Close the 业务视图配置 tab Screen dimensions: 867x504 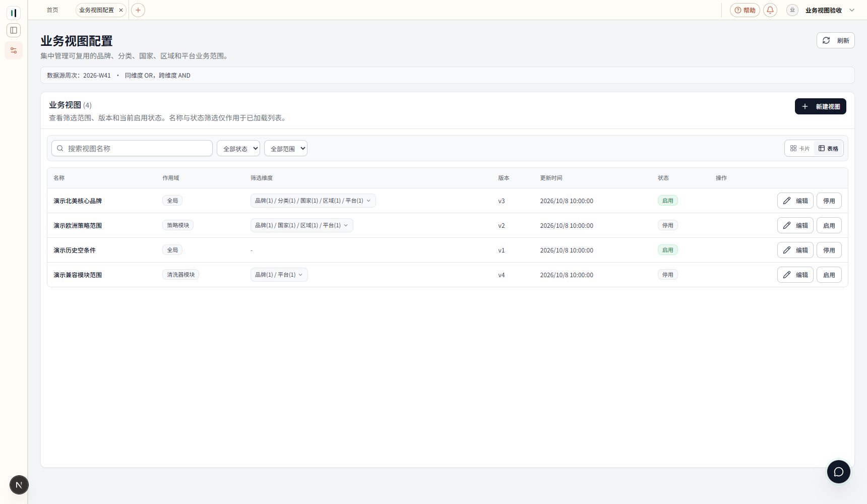click(121, 10)
